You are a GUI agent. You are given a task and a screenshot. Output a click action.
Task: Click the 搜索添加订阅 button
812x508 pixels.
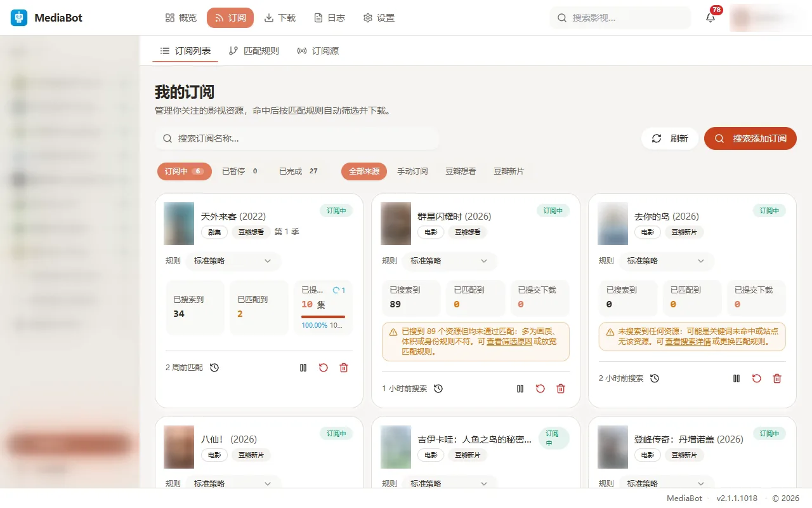click(x=750, y=138)
